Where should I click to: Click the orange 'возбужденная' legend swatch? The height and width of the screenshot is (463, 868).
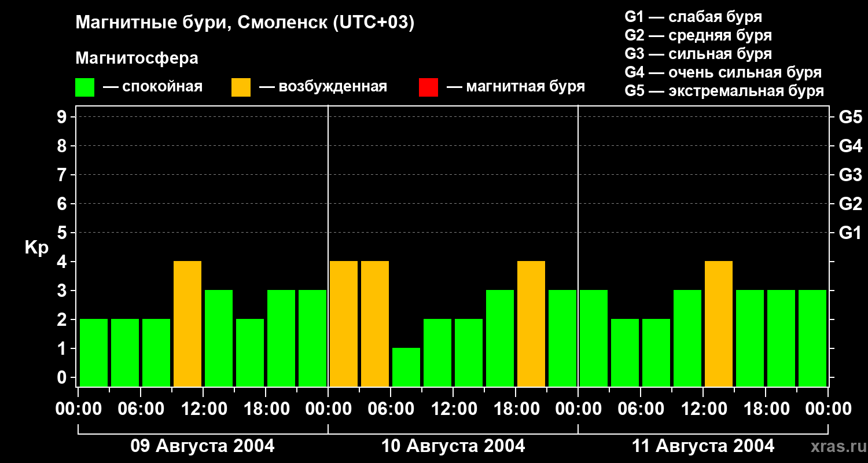click(x=241, y=87)
